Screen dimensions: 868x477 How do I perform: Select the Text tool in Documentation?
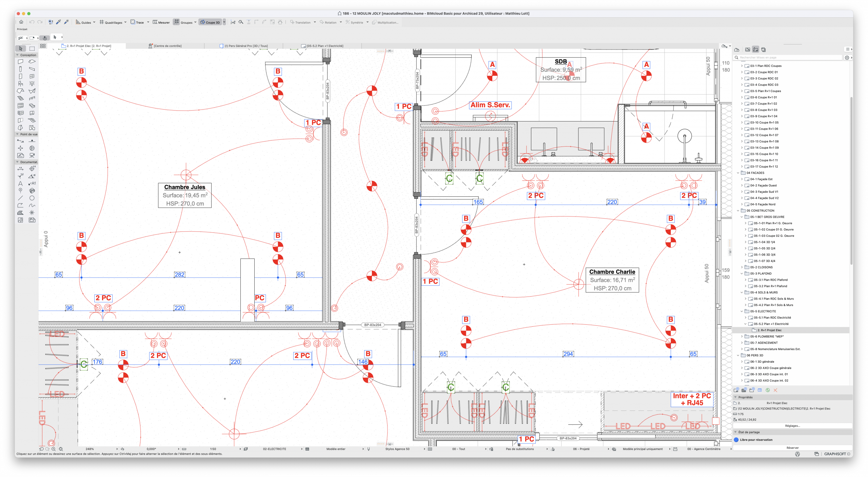(x=20, y=184)
